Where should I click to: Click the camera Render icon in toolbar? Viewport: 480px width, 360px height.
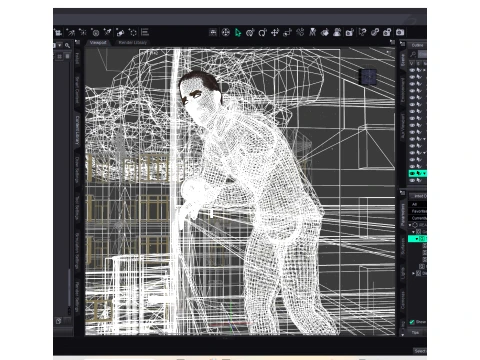400,32
